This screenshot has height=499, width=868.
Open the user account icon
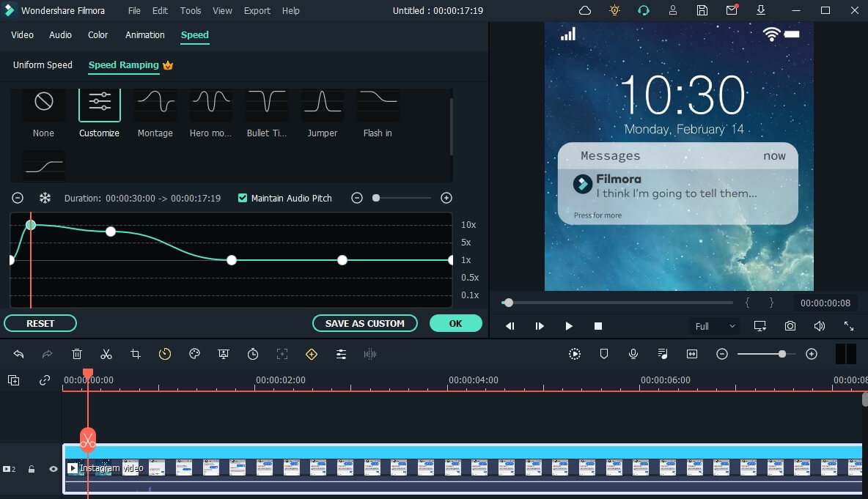(x=672, y=10)
